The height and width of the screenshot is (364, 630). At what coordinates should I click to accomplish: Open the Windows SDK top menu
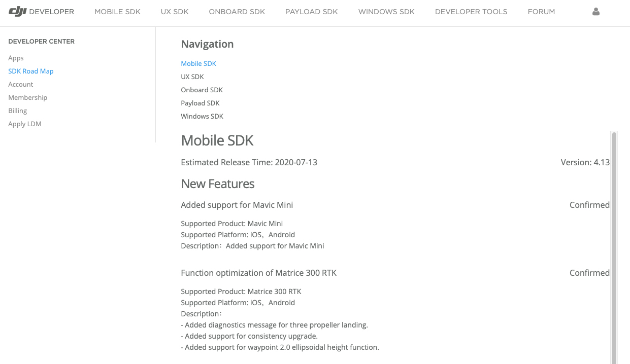pyautogui.click(x=386, y=12)
